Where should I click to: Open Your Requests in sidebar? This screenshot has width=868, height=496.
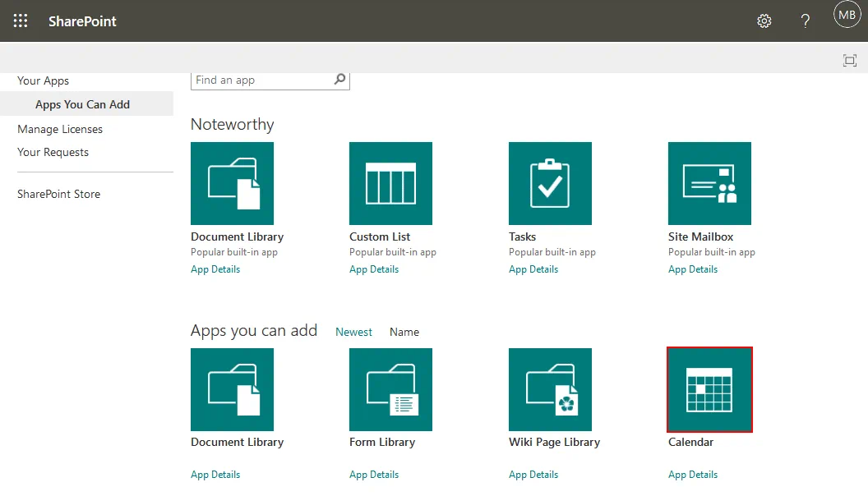coord(53,152)
